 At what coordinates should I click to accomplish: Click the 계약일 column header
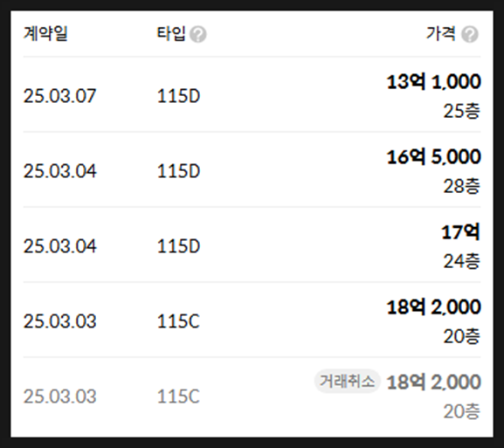pos(45,33)
